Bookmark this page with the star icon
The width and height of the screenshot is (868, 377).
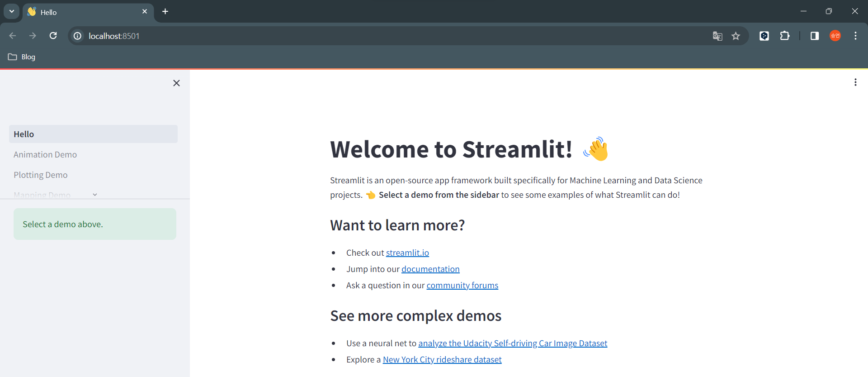coord(736,36)
